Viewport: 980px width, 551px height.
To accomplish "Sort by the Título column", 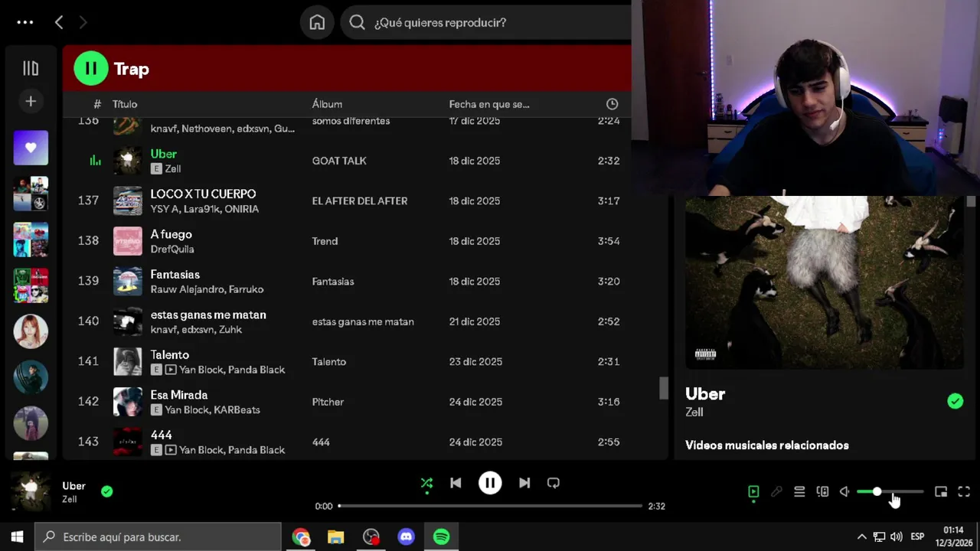I will point(125,104).
